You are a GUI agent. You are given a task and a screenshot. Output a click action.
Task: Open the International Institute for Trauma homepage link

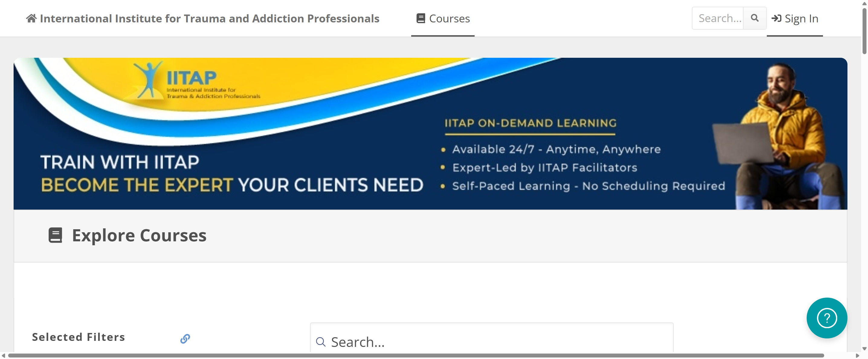[x=203, y=18]
